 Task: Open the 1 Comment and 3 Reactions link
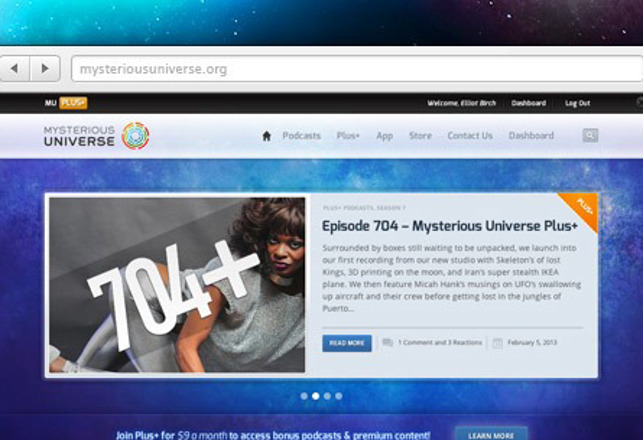440,342
